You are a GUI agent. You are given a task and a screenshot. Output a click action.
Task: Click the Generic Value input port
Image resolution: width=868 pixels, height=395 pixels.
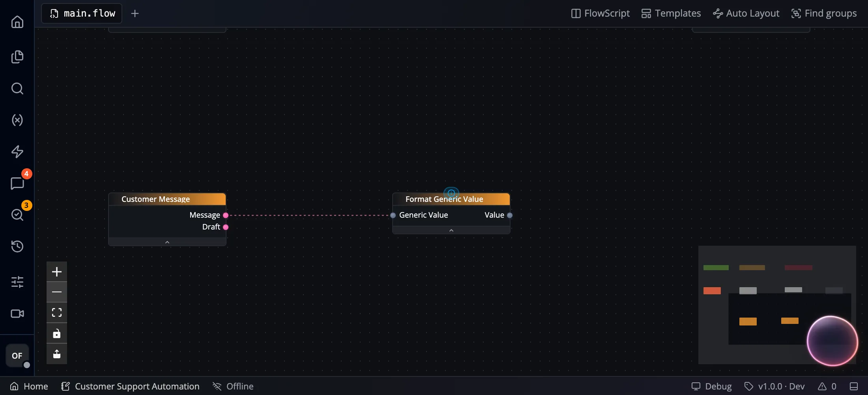(x=393, y=215)
